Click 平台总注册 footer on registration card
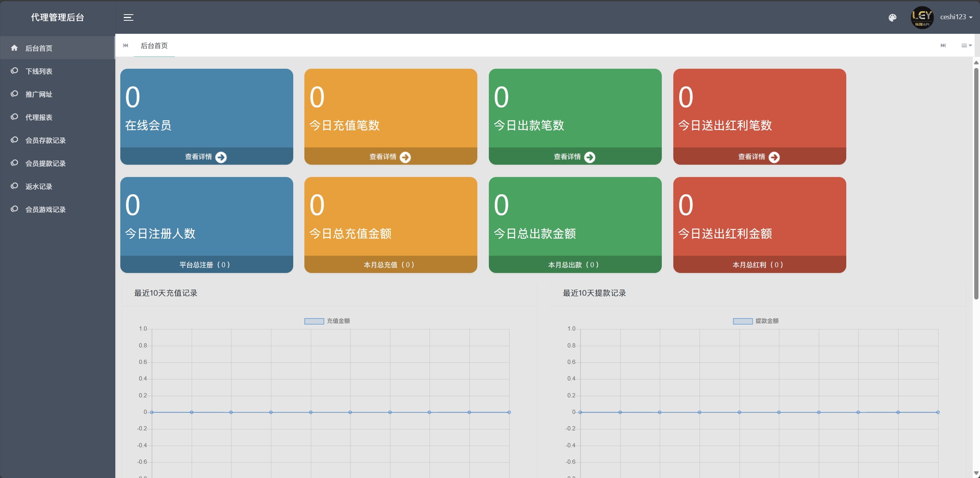 [x=205, y=265]
